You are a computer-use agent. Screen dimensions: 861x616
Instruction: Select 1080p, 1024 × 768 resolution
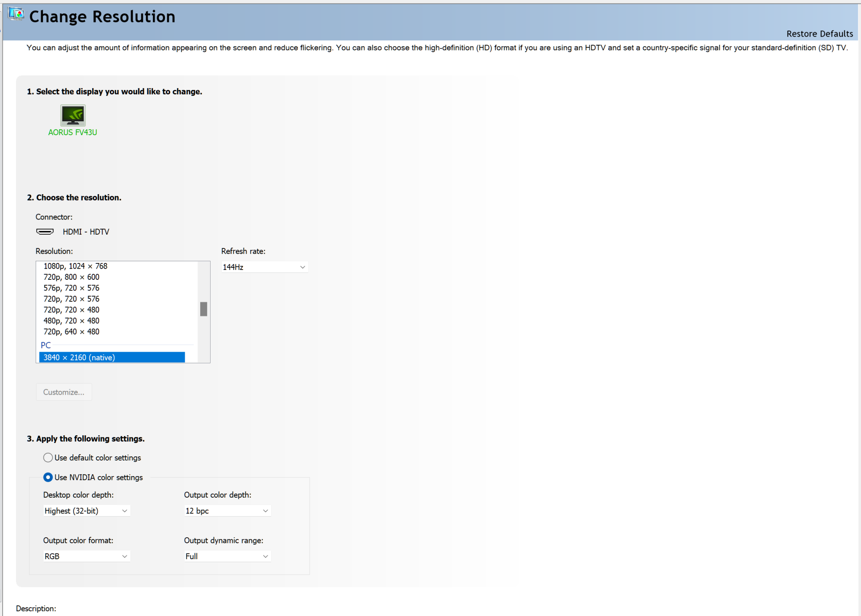[x=76, y=266]
